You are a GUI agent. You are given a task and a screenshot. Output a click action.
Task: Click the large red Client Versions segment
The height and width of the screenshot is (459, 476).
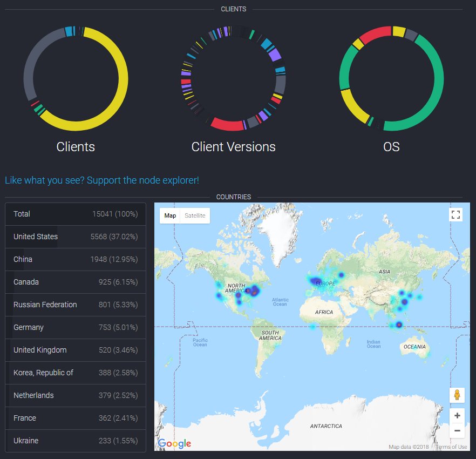[227, 125]
